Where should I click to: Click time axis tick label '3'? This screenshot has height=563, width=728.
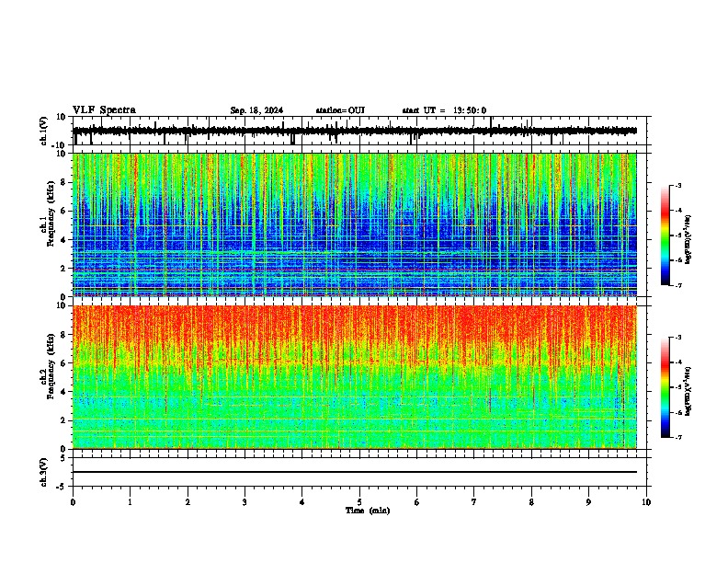click(245, 502)
